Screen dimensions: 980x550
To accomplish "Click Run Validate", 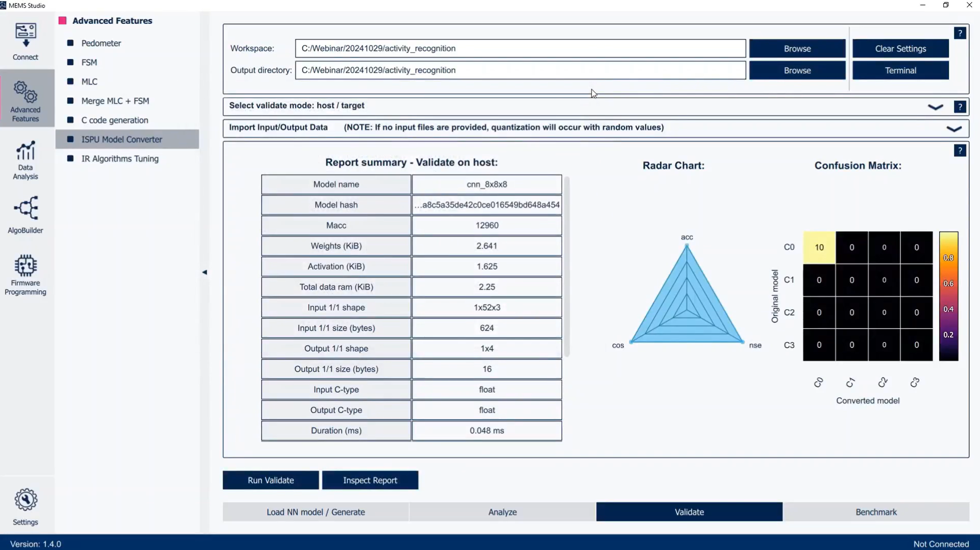I will 270,480.
